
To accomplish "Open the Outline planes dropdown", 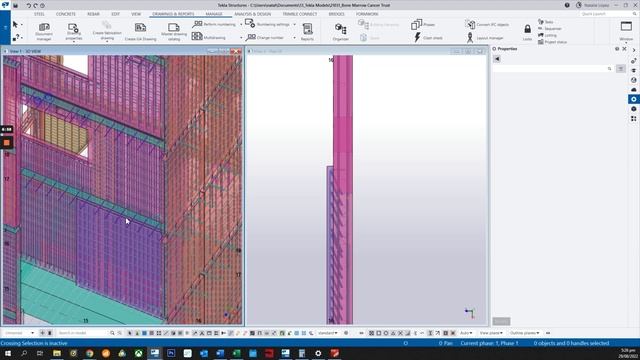I will pyautogui.click(x=524, y=333).
